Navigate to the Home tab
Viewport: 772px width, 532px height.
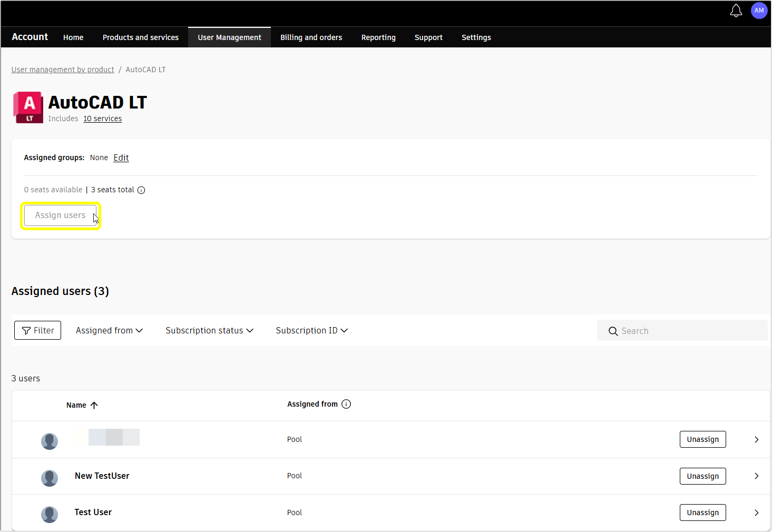coord(73,37)
